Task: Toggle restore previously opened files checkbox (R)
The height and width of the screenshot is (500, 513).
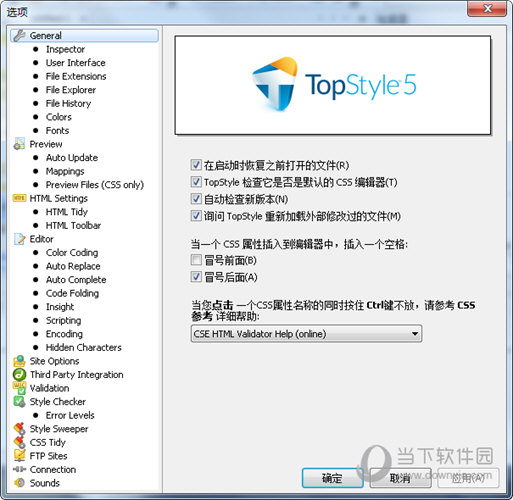Action: point(196,165)
